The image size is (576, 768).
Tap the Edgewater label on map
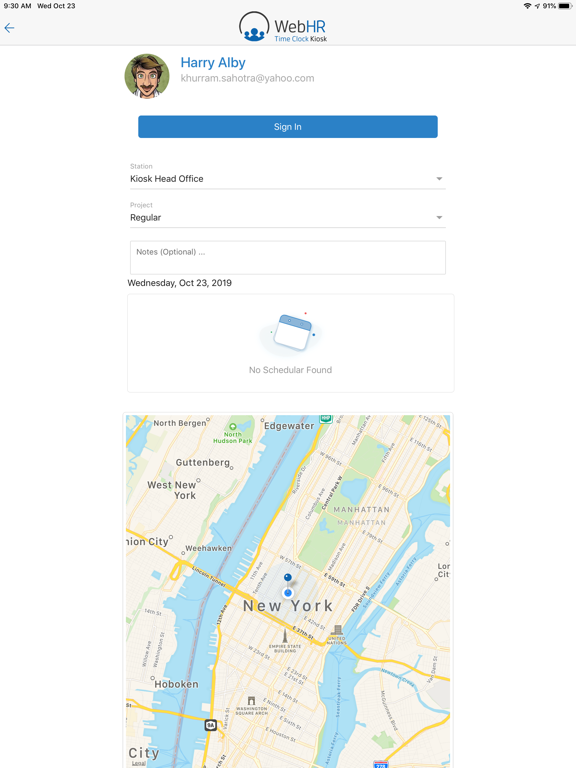(289, 426)
